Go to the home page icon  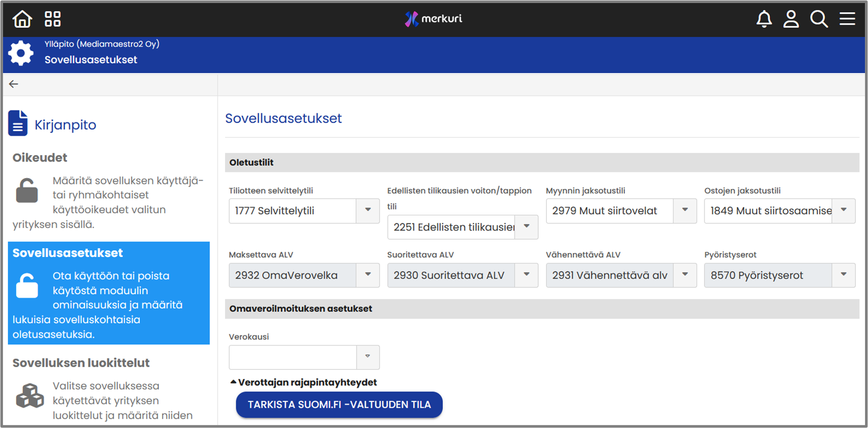22,19
